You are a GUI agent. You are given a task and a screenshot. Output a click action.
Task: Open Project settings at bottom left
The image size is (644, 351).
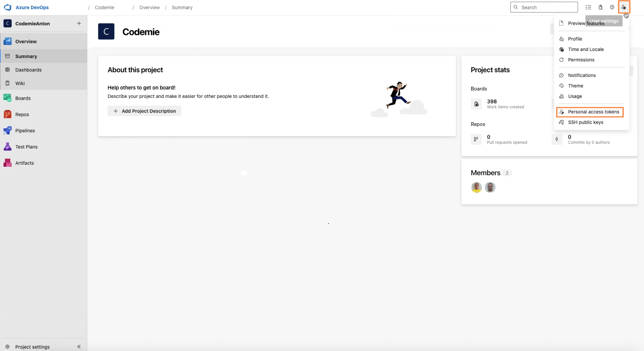click(x=32, y=347)
